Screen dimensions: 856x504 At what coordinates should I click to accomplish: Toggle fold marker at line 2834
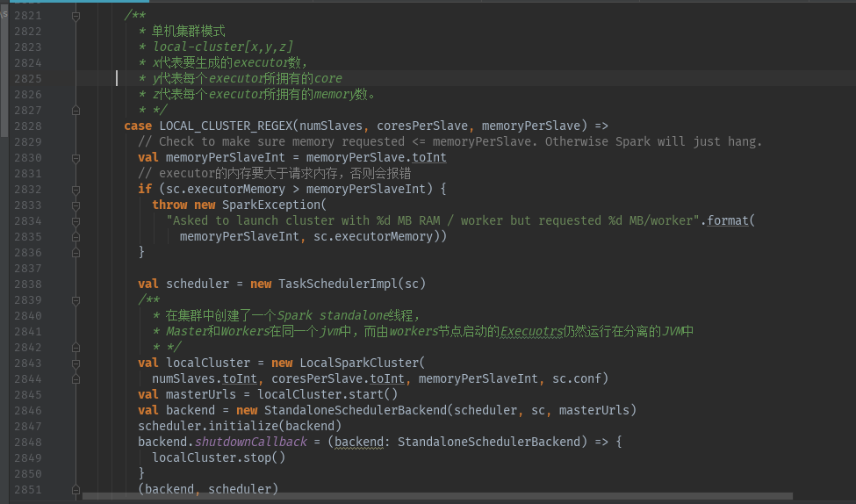pyautogui.click(x=76, y=221)
